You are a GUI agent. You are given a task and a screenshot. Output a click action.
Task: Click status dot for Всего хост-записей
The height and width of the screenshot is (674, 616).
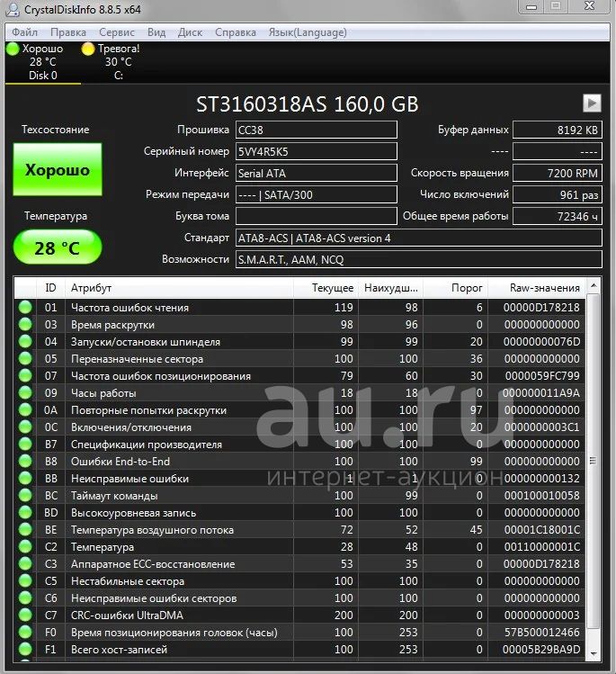point(25,649)
